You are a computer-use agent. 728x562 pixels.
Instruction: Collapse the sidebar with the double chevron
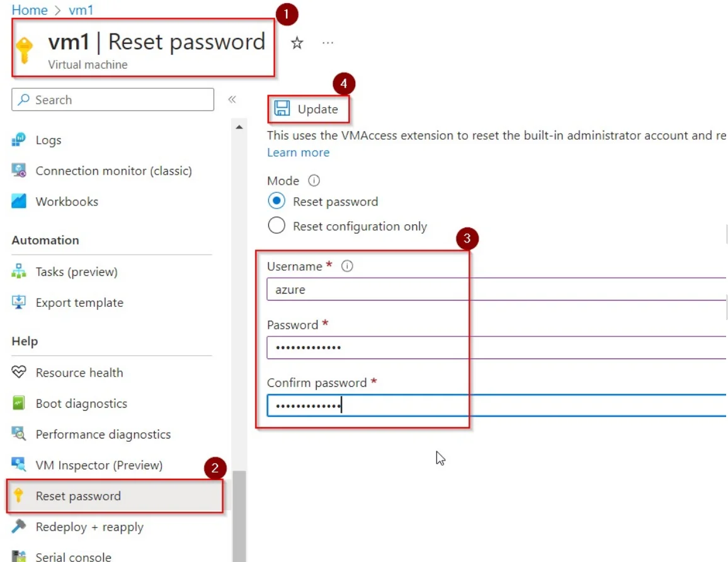click(x=232, y=99)
